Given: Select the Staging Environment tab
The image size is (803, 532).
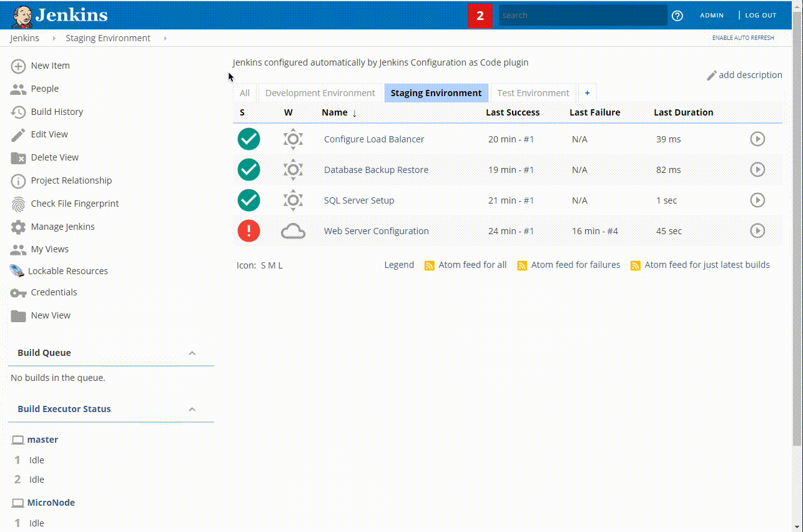Looking at the screenshot, I should pyautogui.click(x=436, y=93).
